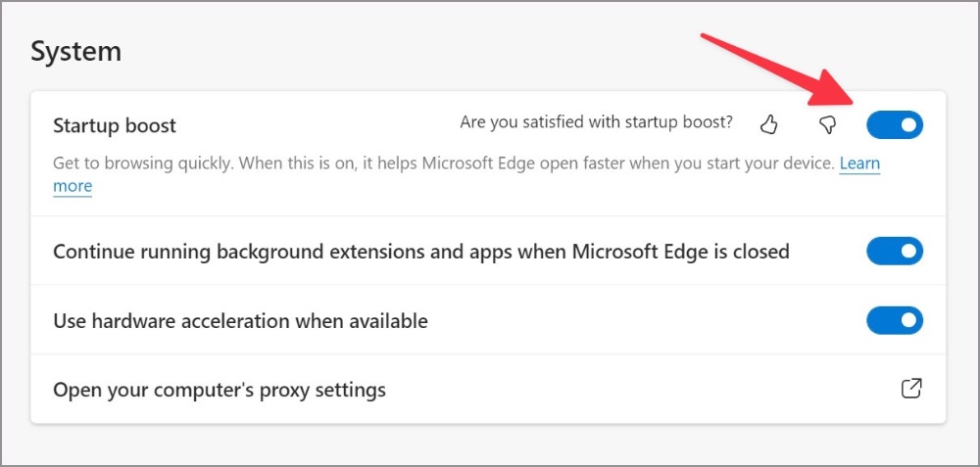The height and width of the screenshot is (467, 980).
Task: Toggle hardware acceleration when available off
Action: click(895, 320)
